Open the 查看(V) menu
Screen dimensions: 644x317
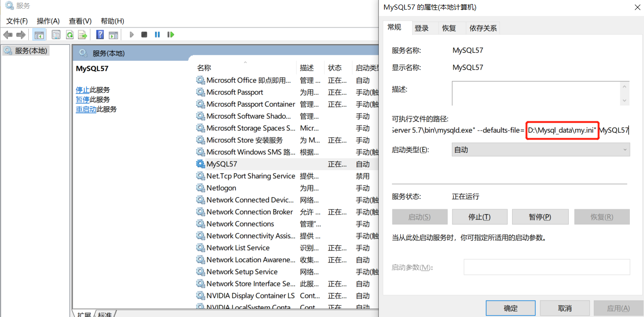point(80,21)
